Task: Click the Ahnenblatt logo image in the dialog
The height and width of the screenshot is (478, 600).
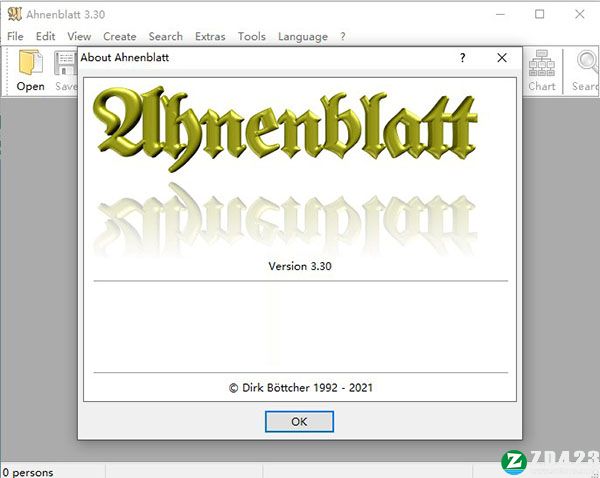Action: click(285, 172)
